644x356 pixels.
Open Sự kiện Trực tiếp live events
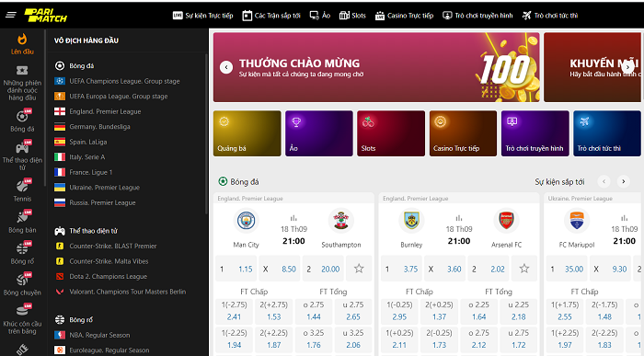pyautogui.click(x=203, y=16)
